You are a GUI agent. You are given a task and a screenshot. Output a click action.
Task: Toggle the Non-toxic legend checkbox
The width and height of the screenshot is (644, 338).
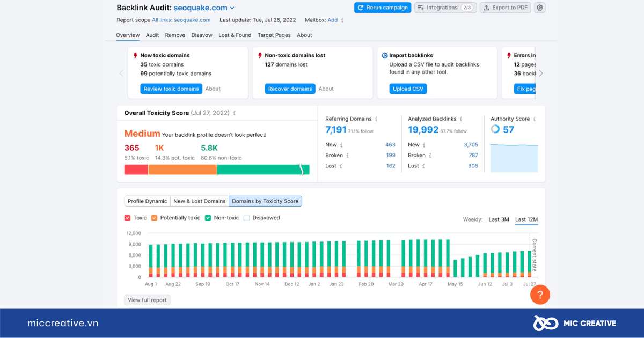point(208,218)
